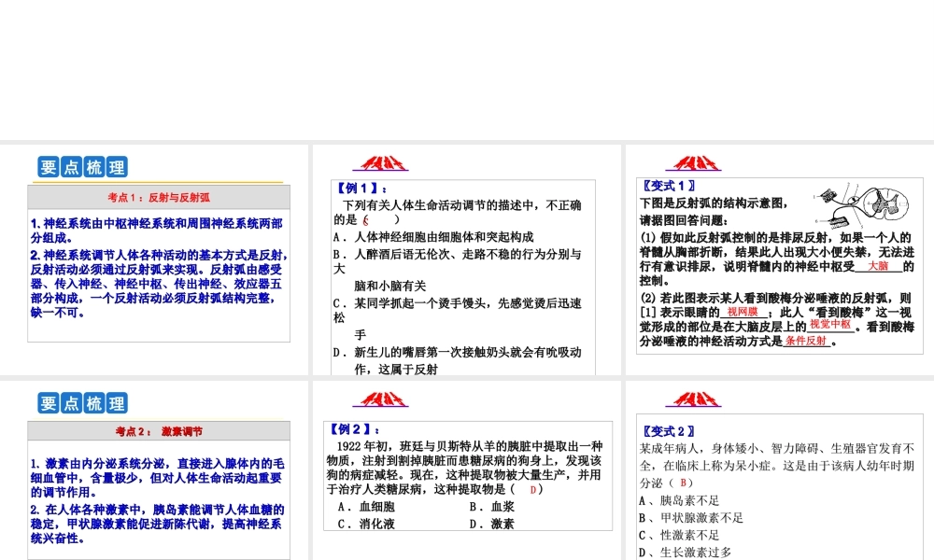Viewport: 934px width, 560px height.
Task: Click the red logo above 【例1】
Action: [380, 163]
